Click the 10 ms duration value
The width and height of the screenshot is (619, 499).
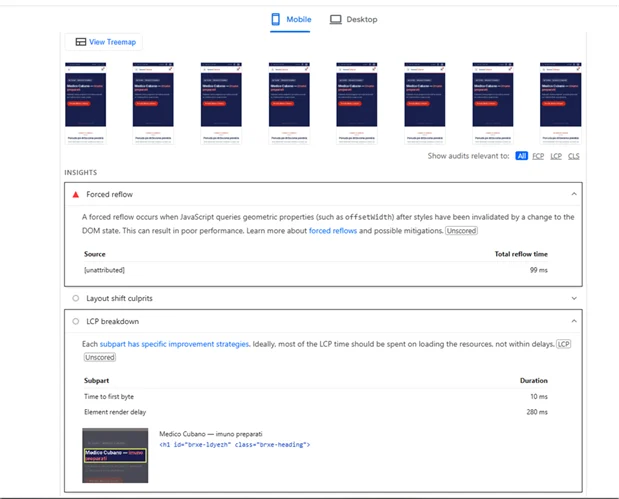[x=539, y=396]
